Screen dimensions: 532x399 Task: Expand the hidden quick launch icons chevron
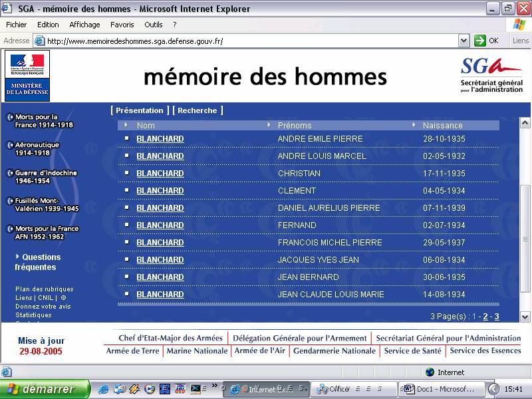(214, 386)
